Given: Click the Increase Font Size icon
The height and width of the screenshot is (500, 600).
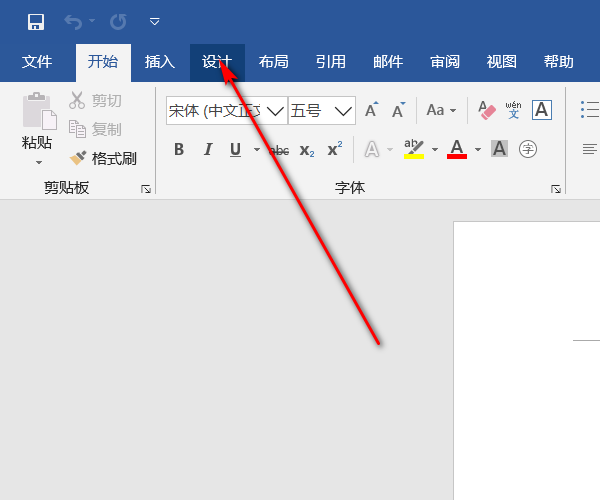Looking at the screenshot, I should (372, 110).
